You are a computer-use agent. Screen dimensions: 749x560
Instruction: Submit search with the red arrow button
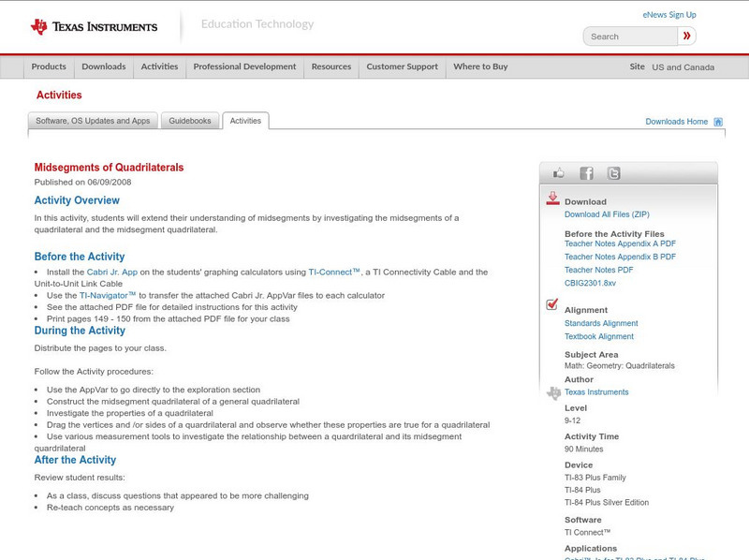686,36
